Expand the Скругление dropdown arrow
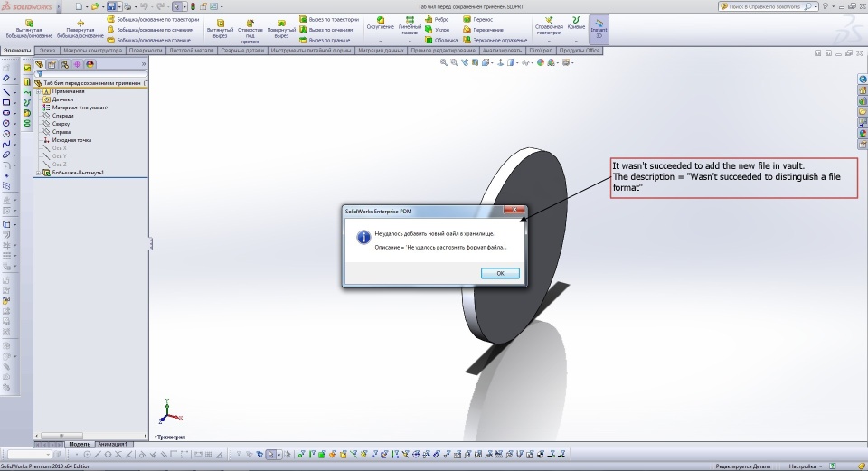 (x=381, y=42)
